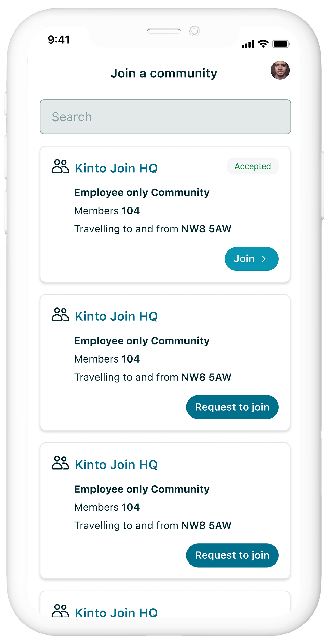Click the Accepted status badge
Viewport: 328px width, 644px height.
pyautogui.click(x=253, y=166)
